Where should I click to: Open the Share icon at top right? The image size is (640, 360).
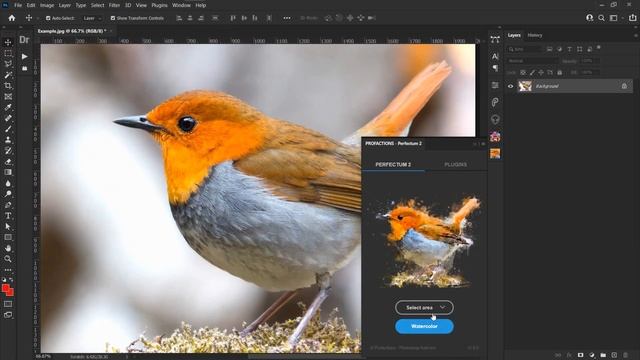click(633, 18)
